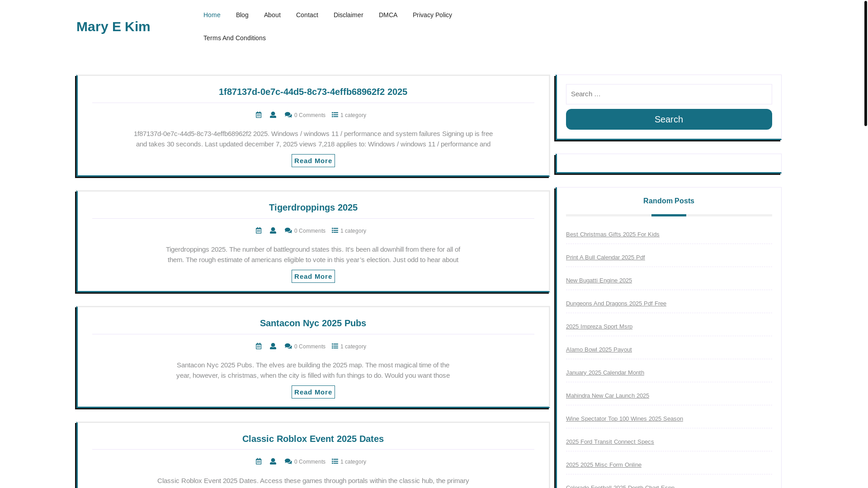Click 0 Comments under Tigerdroppings 2025

(310, 231)
